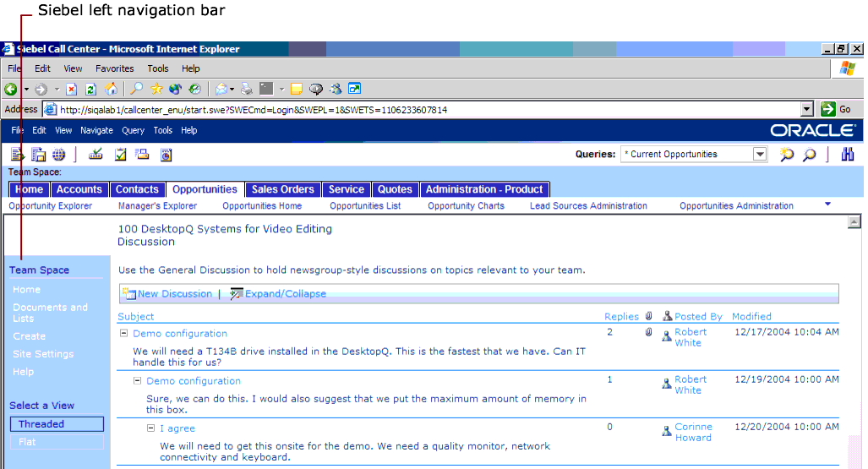
Task: Click the browser Media globe icon
Action: click(x=176, y=89)
